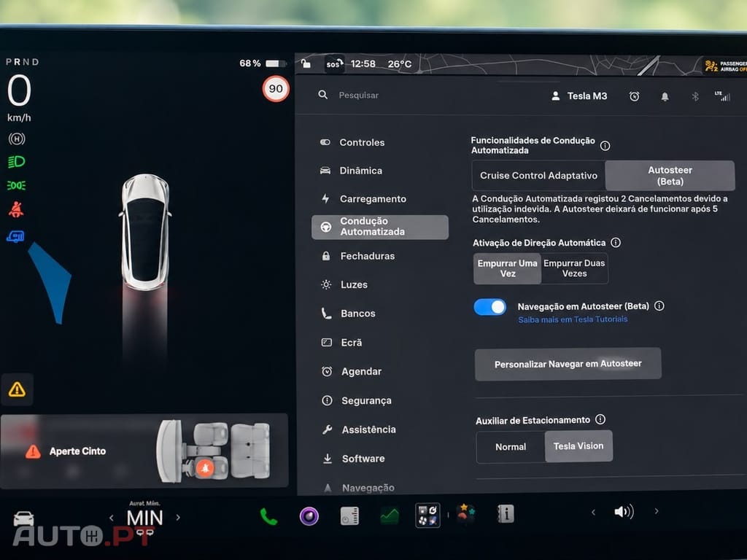Tap the car controls icon in the dock

coord(23,518)
